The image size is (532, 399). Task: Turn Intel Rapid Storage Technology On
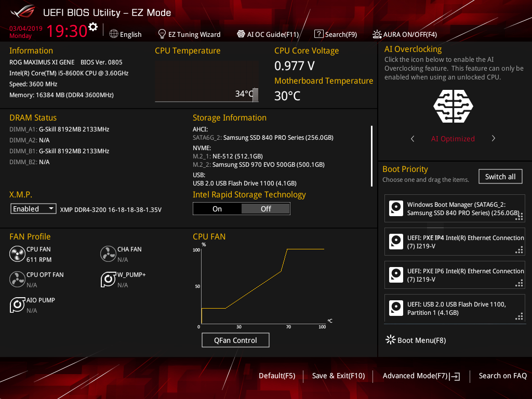pos(217,209)
